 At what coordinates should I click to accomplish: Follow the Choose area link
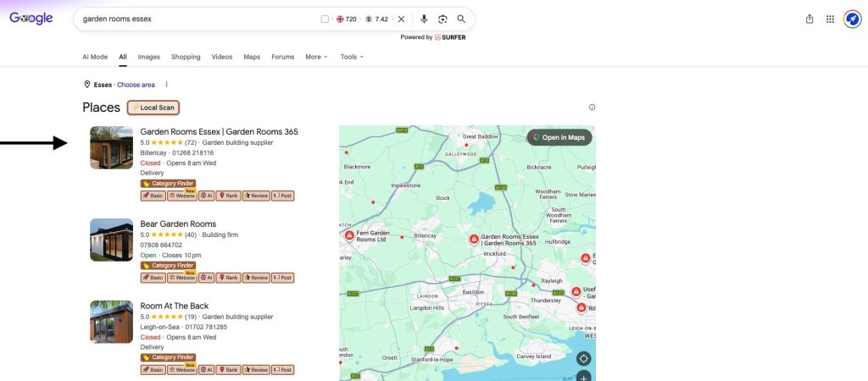pyautogui.click(x=136, y=85)
